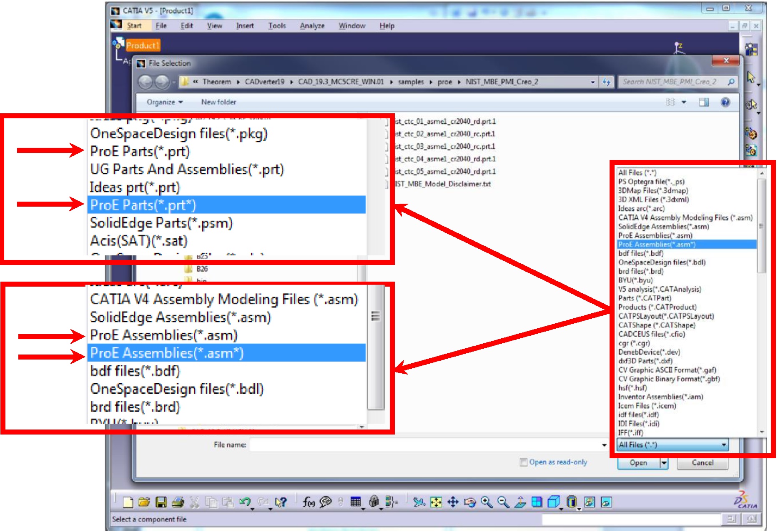Click the Open folder icon in the bottom toolbar
Viewport: 778px width, 532px height.
144,502
